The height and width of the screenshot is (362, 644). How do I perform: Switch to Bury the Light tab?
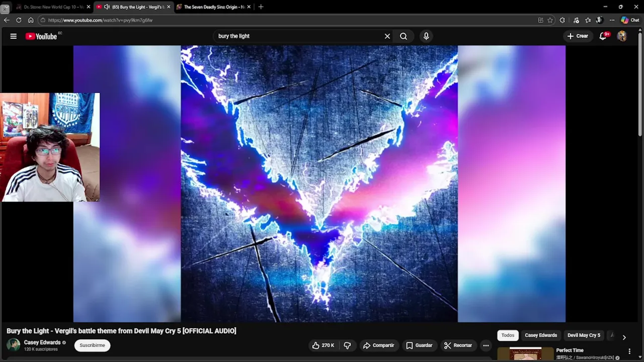click(x=133, y=7)
